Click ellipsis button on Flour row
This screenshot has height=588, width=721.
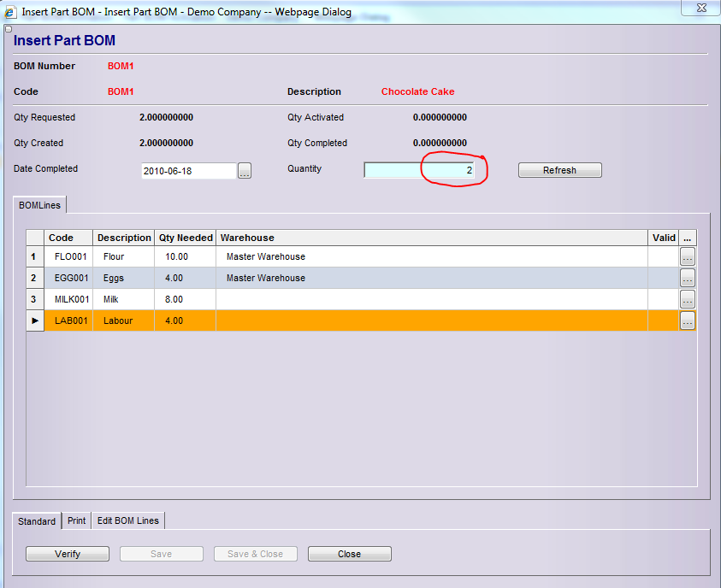click(688, 256)
